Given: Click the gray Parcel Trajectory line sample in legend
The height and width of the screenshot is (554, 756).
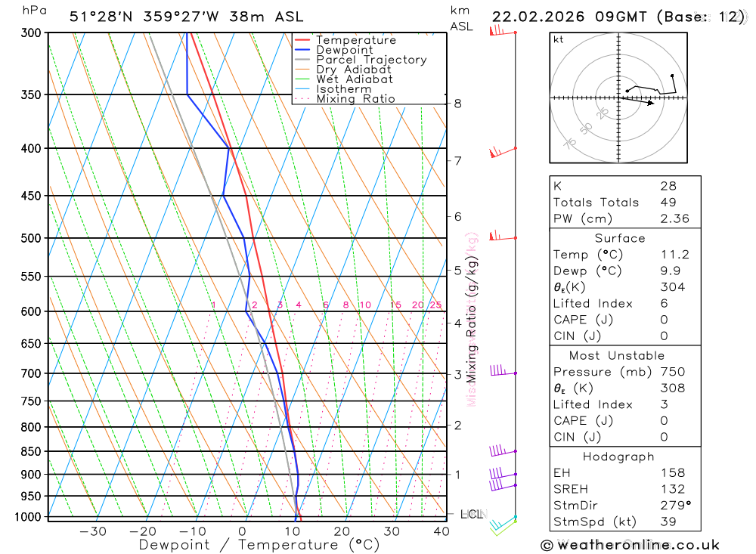Looking at the screenshot, I should tap(302, 59).
